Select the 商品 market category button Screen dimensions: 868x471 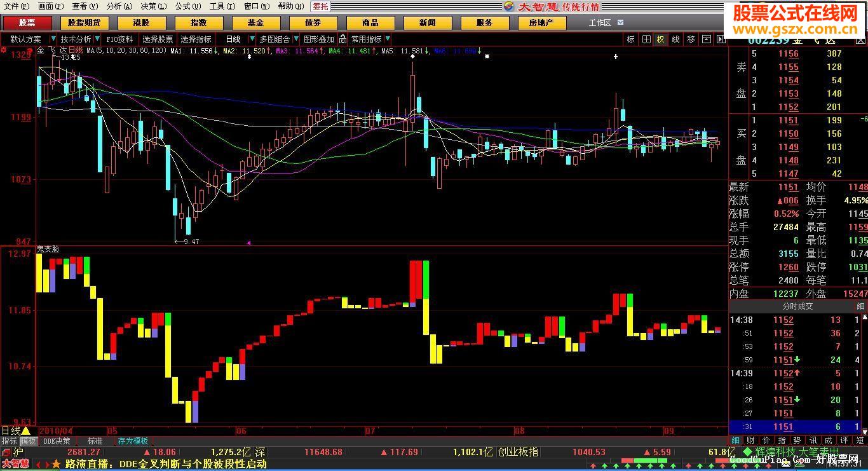(x=370, y=23)
